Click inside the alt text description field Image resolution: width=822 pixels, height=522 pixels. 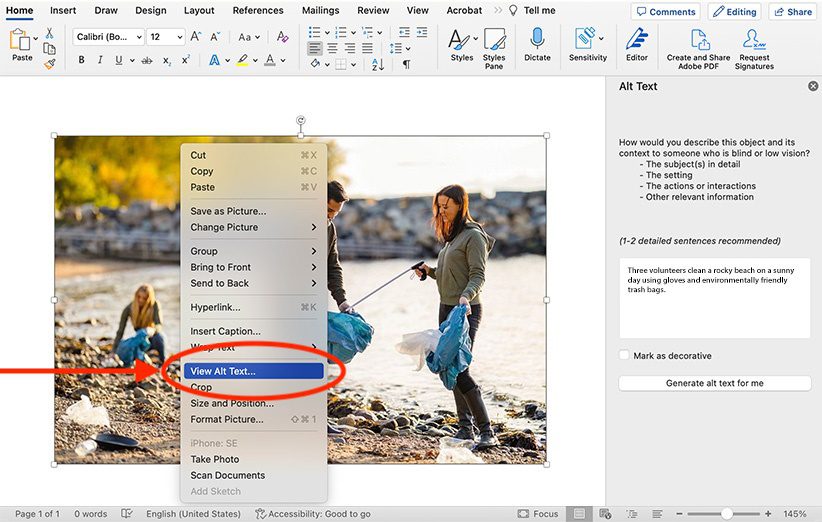715,298
